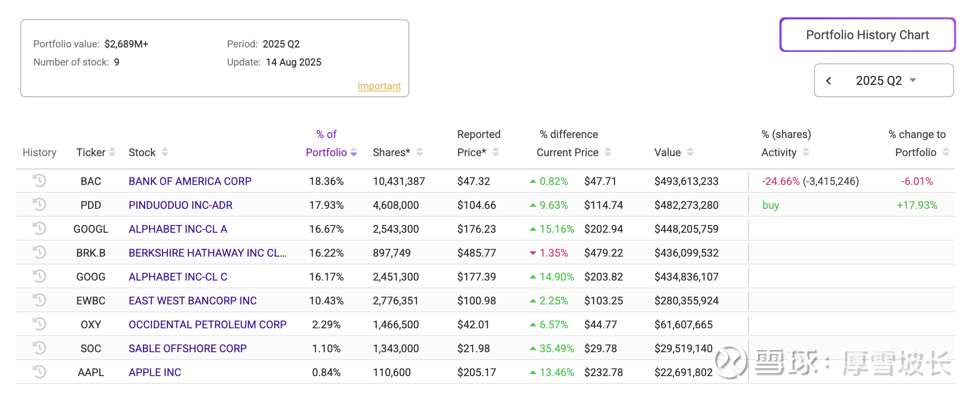Open the Portfolio History Chart

[868, 35]
